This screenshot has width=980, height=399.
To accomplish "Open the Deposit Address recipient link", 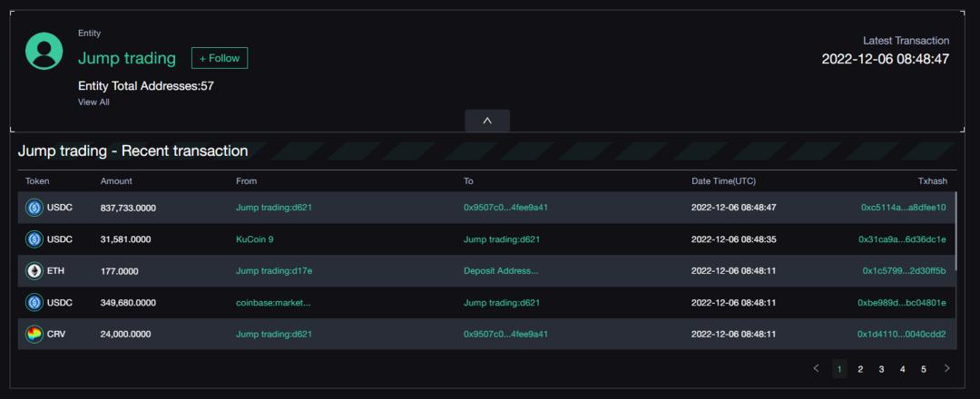I will [501, 271].
